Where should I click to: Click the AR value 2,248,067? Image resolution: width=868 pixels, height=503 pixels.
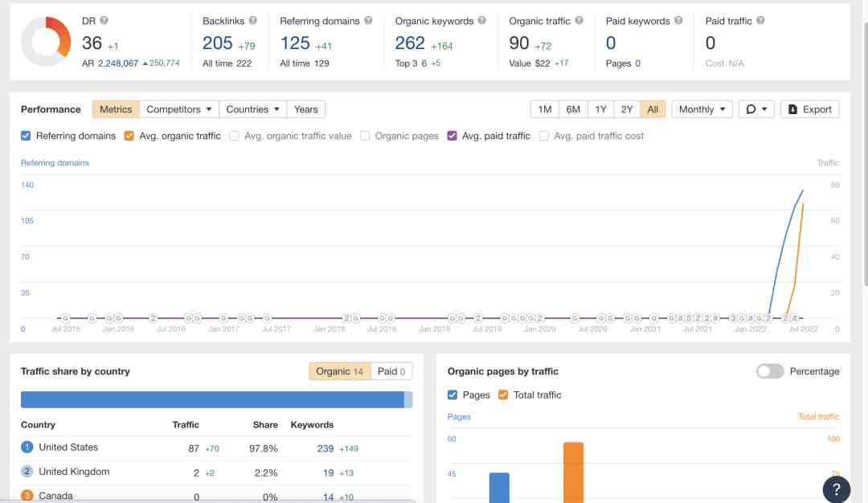[118, 63]
